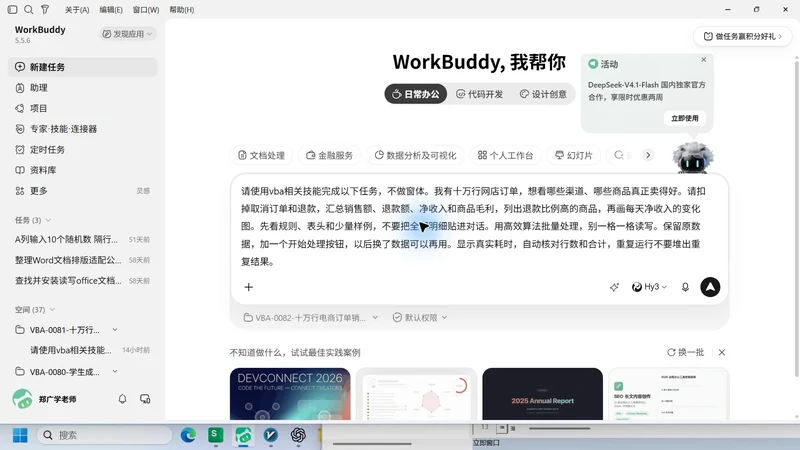The image size is (800, 450).
Task: Open 窗口(W) menu
Action: tap(146, 10)
